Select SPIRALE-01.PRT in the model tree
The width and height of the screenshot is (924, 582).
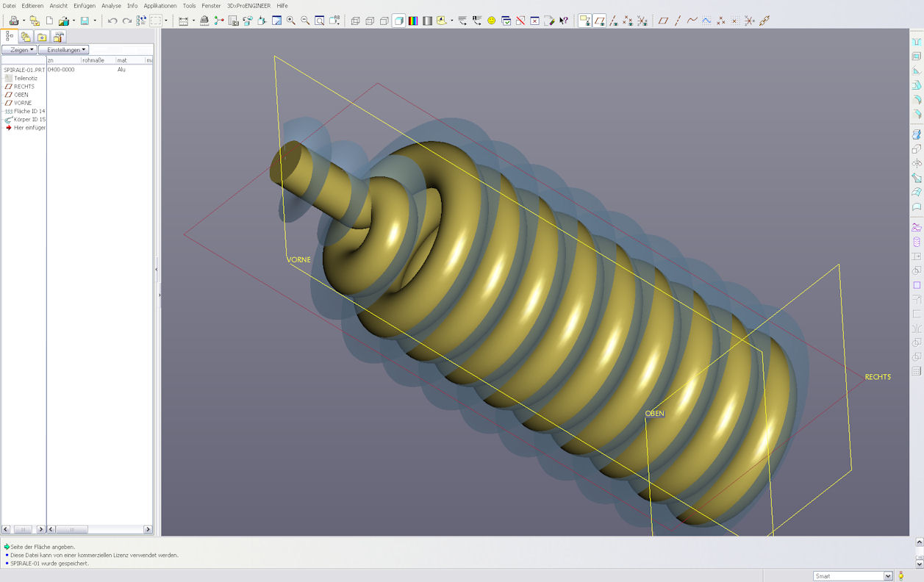[24, 70]
